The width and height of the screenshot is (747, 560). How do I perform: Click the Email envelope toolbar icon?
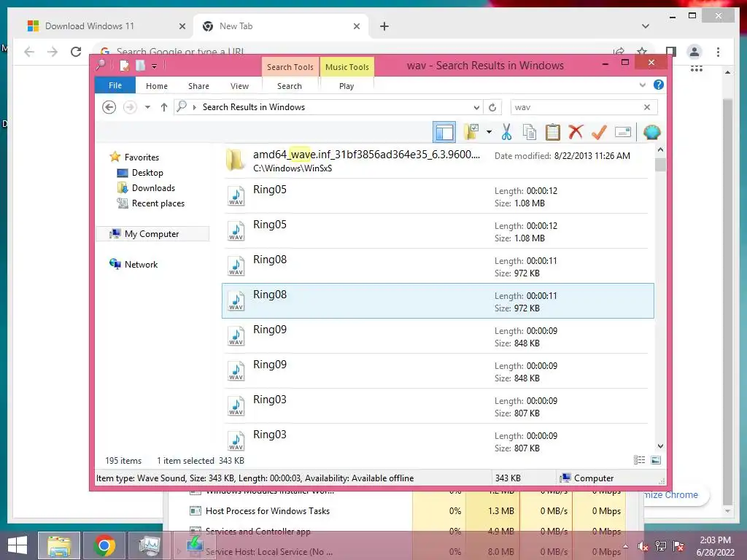point(623,132)
